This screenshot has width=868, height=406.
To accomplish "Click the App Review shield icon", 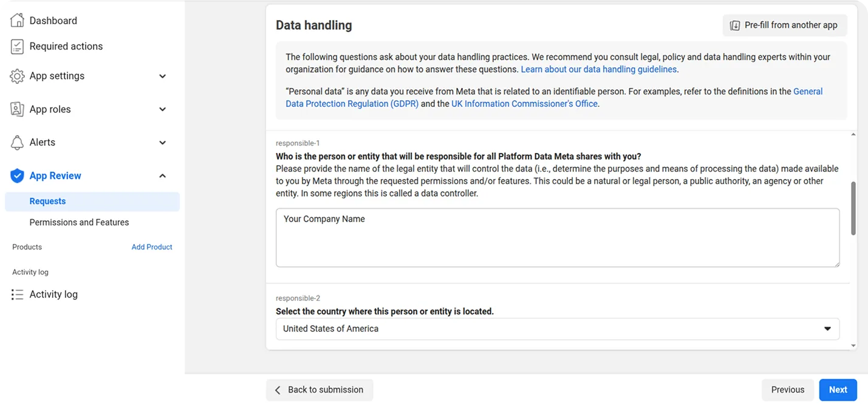I will [x=17, y=175].
